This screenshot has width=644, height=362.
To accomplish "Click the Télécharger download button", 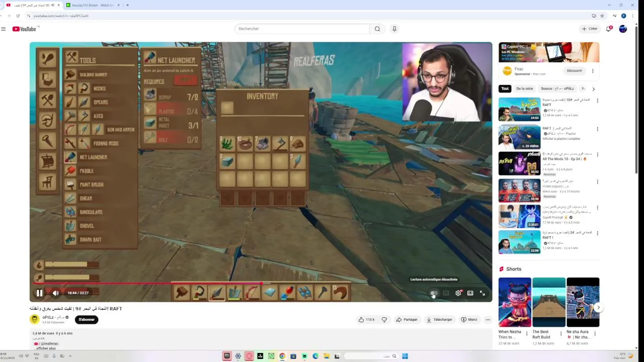I will (x=439, y=320).
